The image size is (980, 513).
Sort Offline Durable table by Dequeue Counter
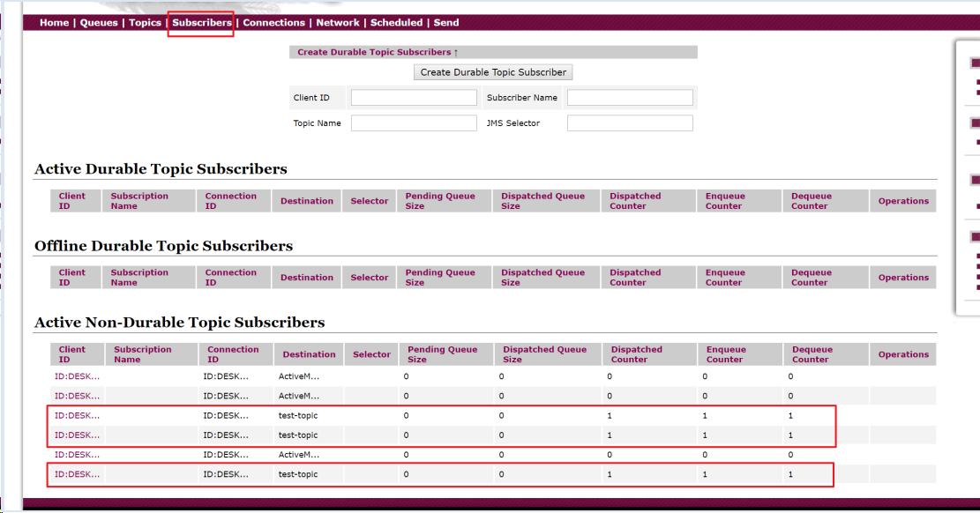[826, 278]
